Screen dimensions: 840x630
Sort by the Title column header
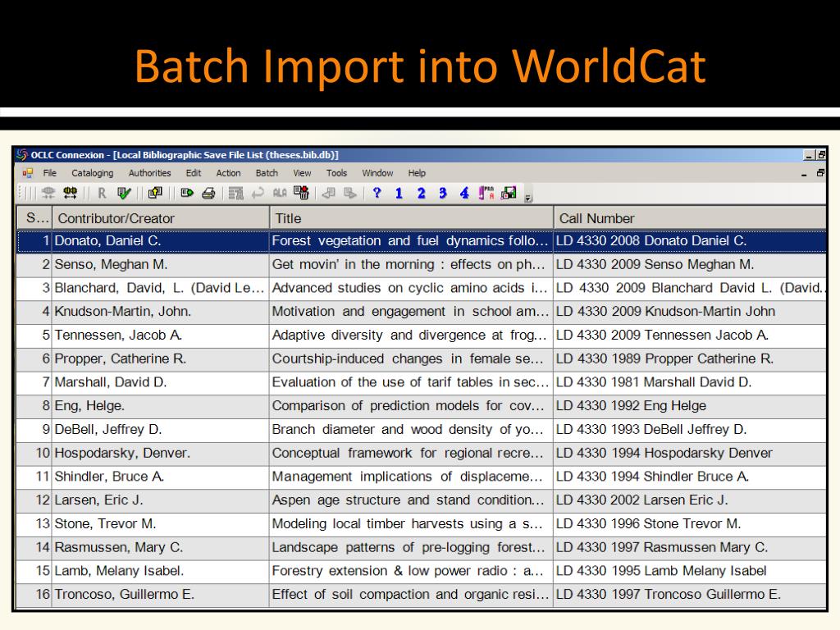411,218
